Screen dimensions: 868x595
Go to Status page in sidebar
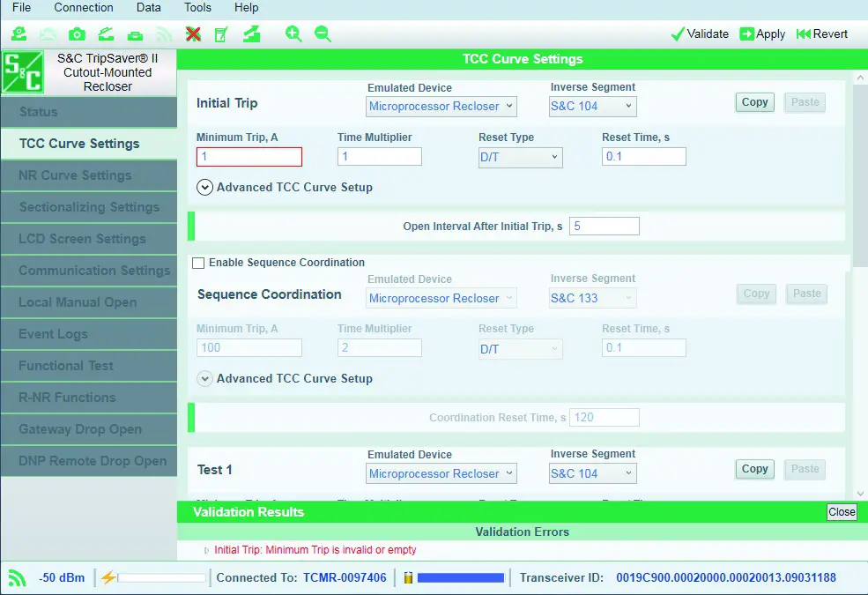click(x=89, y=112)
